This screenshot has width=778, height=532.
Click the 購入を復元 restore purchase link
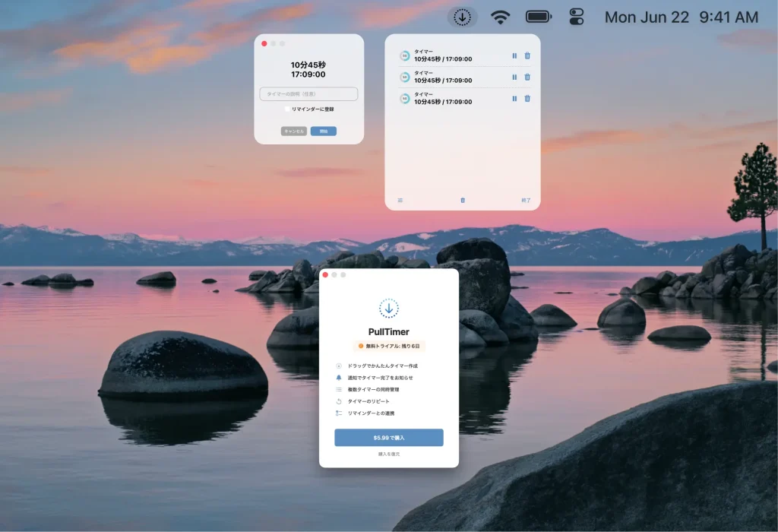(389, 454)
